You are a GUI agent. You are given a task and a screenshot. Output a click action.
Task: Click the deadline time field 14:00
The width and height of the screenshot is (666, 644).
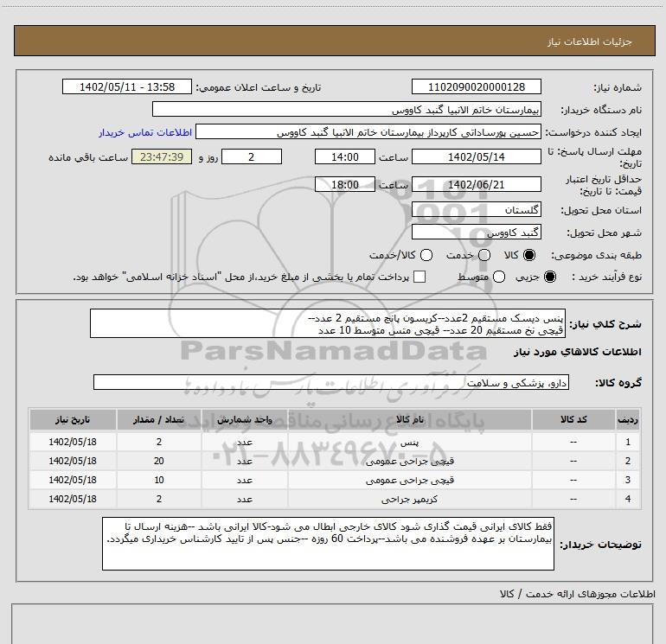coord(345,156)
